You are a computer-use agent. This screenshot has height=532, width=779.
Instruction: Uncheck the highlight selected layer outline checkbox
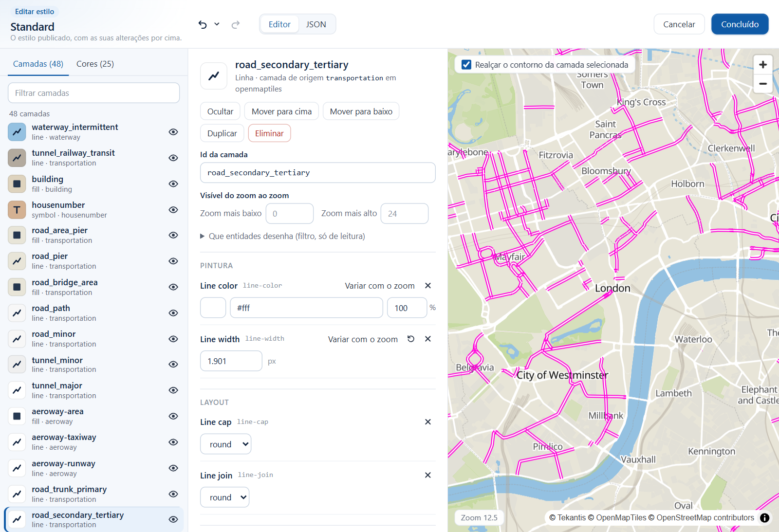466,65
